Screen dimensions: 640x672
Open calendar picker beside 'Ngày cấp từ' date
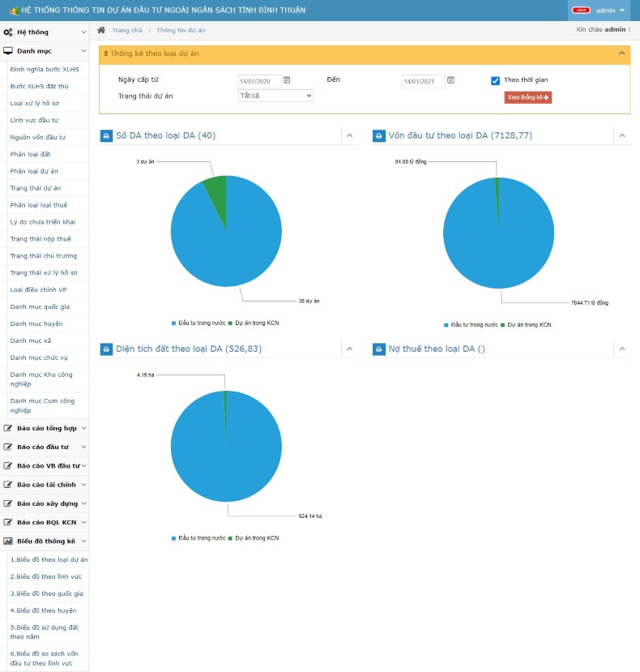(x=287, y=80)
